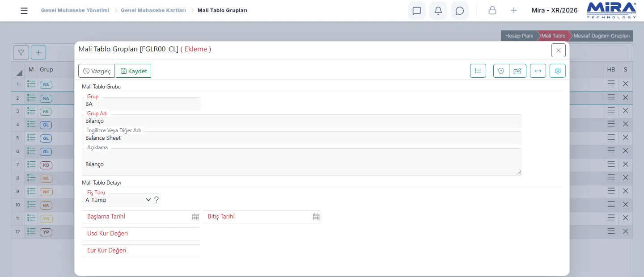Go to Genel Muhasebe Kartları breadcrumb

pyautogui.click(x=153, y=10)
